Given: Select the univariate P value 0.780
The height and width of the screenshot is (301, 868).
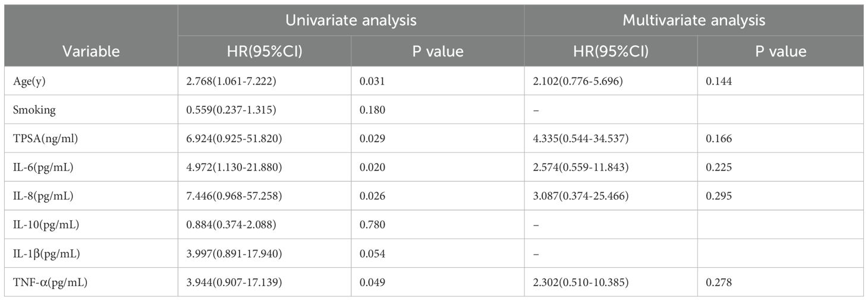Looking at the screenshot, I should tap(372, 225).
